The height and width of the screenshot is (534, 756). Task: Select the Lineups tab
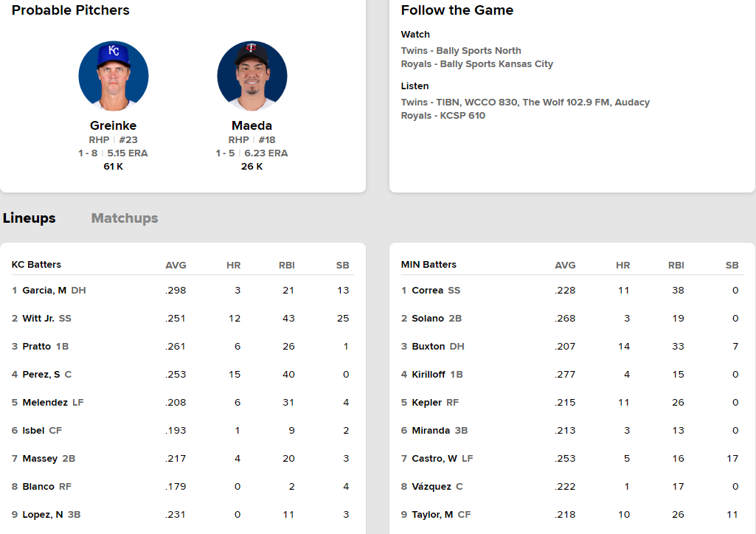[x=30, y=218]
